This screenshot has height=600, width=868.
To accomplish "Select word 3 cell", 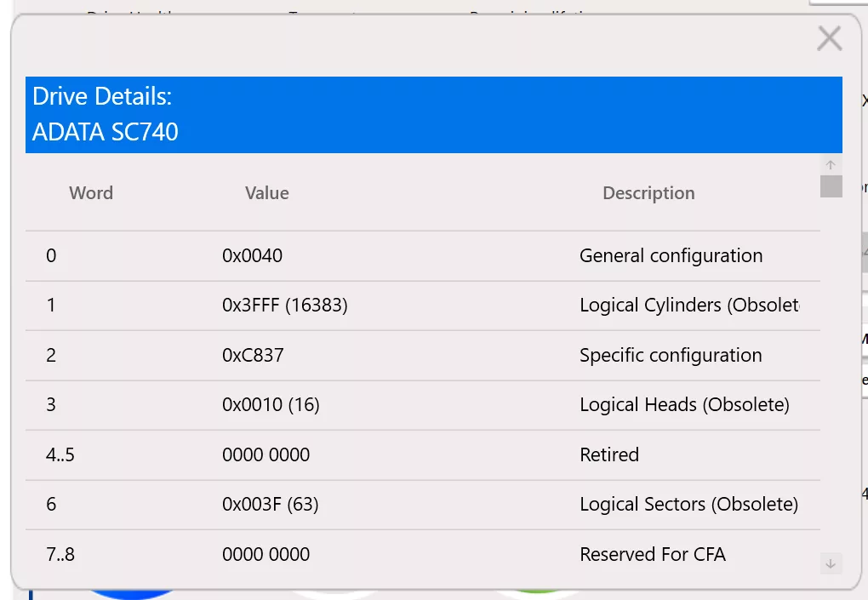I will 51,404.
